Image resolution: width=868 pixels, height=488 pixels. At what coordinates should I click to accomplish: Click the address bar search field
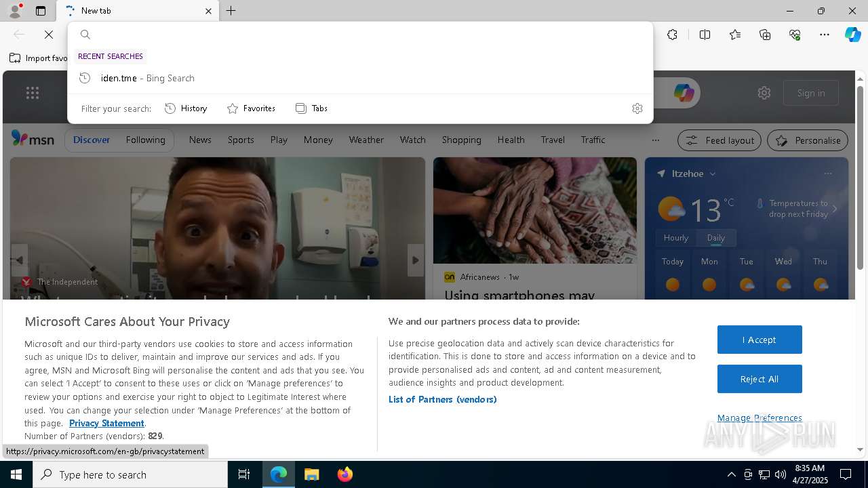coord(360,35)
